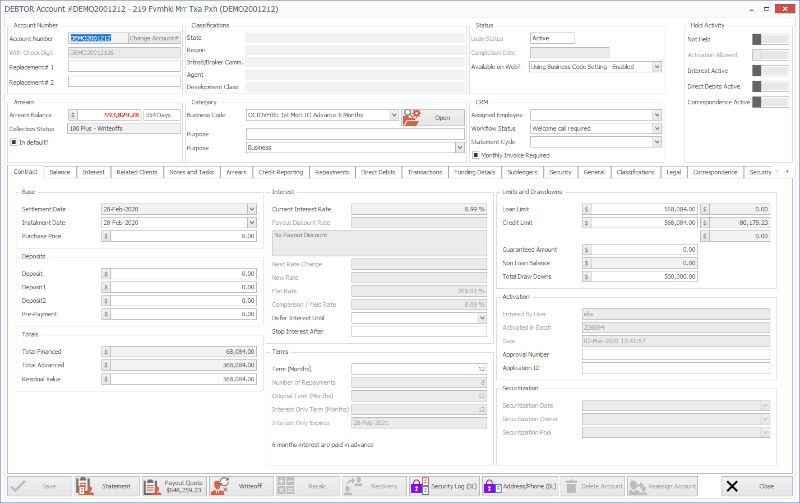
Task: Toggle the Activation Allowed switch
Action: tap(770, 55)
